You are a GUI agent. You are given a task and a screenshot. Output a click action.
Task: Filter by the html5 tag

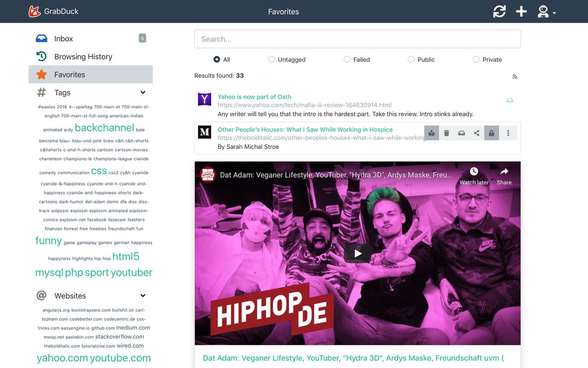(x=126, y=256)
